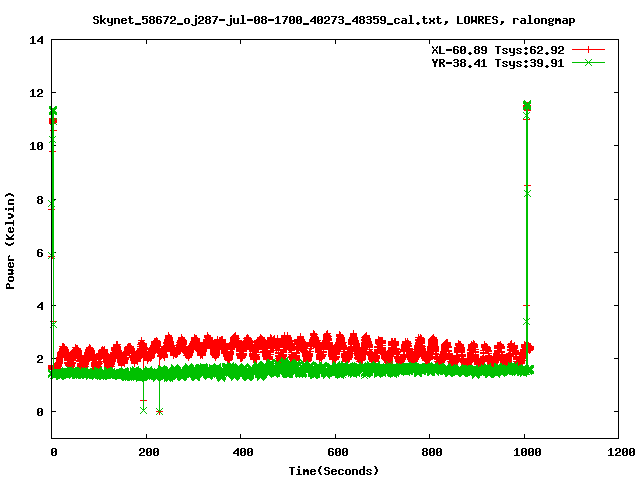The width and height of the screenshot is (640, 480).
Task: Click the x-axis tick label 200
Action: coord(148,452)
